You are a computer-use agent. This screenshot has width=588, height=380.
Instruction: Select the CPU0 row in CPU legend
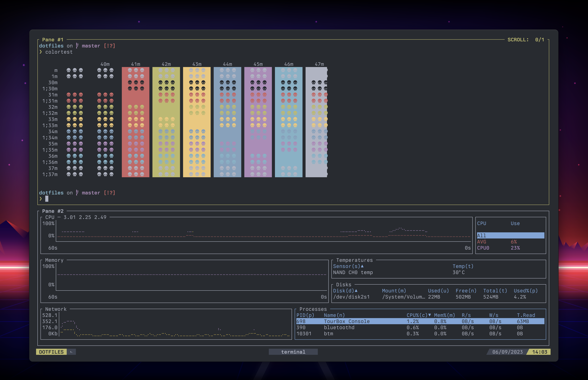(x=511, y=248)
